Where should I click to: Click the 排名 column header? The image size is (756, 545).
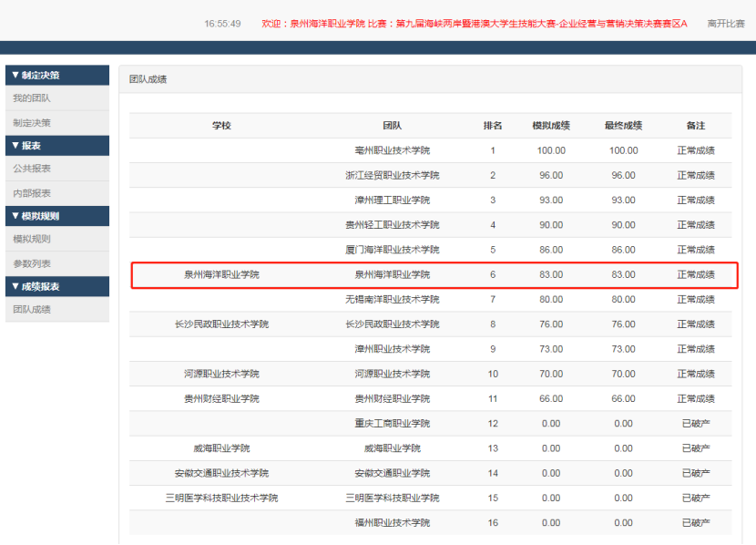493,126
